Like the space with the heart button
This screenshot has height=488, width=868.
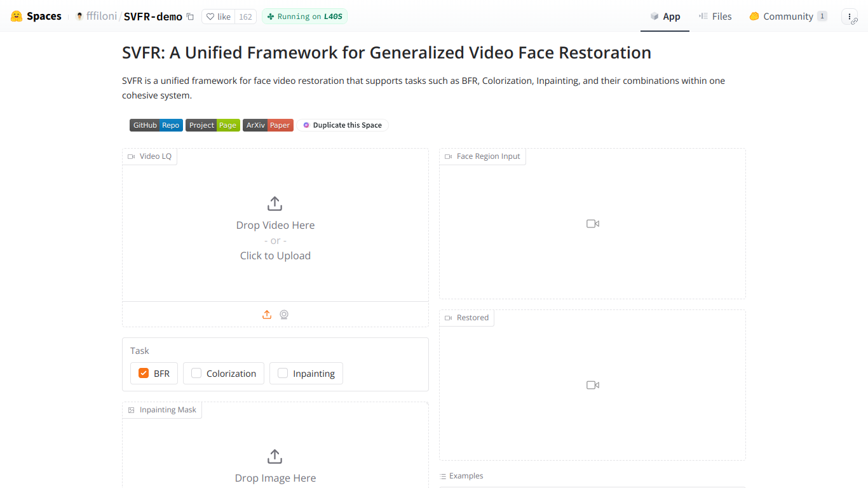click(219, 17)
